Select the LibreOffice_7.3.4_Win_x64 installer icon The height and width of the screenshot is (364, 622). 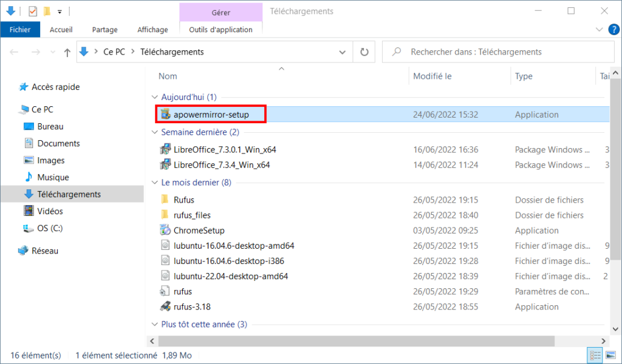[x=165, y=165]
